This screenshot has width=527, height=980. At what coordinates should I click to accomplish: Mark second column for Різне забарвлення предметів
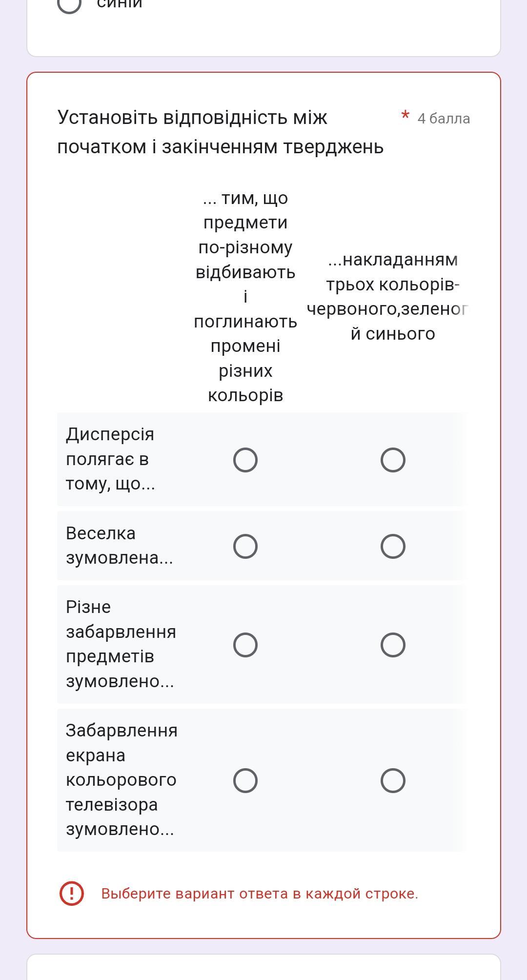pyautogui.click(x=393, y=645)
